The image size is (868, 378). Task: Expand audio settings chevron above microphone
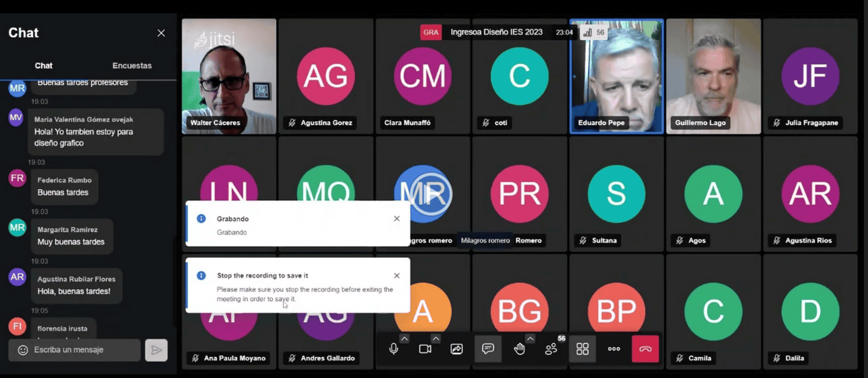point(404,339)
